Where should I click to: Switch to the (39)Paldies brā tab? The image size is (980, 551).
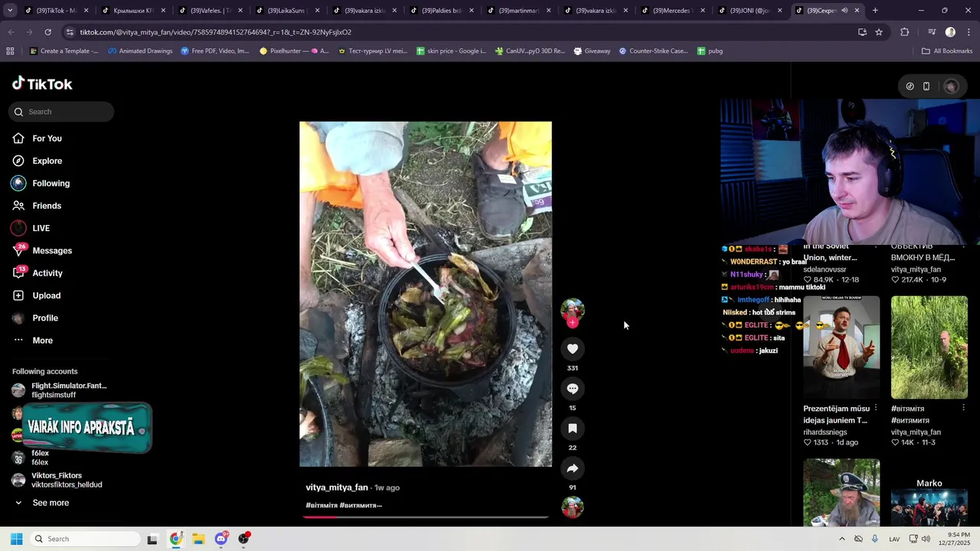click(440, 11)
